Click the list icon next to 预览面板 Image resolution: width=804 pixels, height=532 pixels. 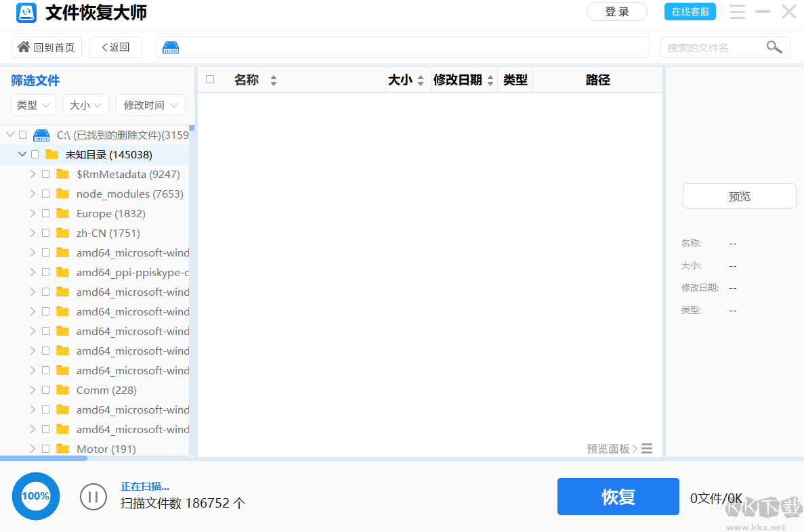[646, 448]
